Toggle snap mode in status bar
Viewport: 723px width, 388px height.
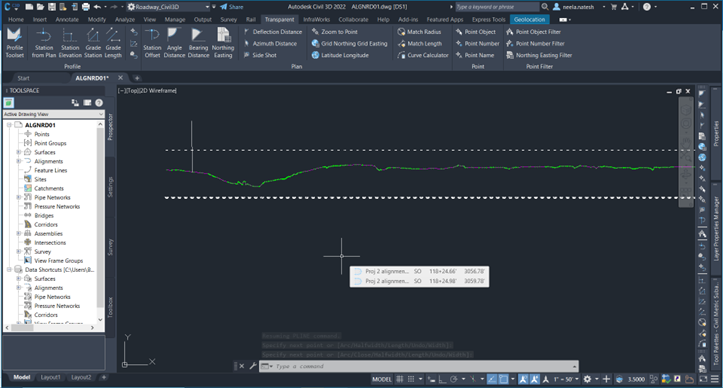pyautogui.click(x=411, y=379)
